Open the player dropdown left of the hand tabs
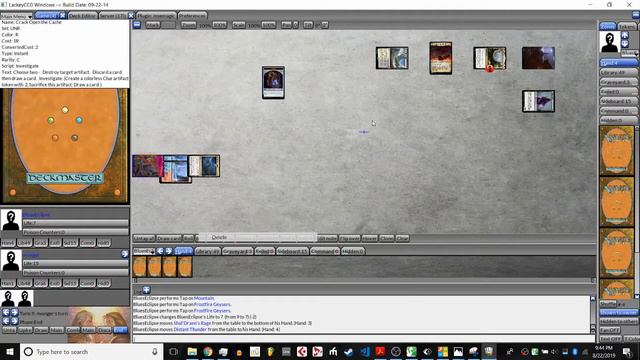The width and height of the screenshot is (640, 360). tap(144, 251)
